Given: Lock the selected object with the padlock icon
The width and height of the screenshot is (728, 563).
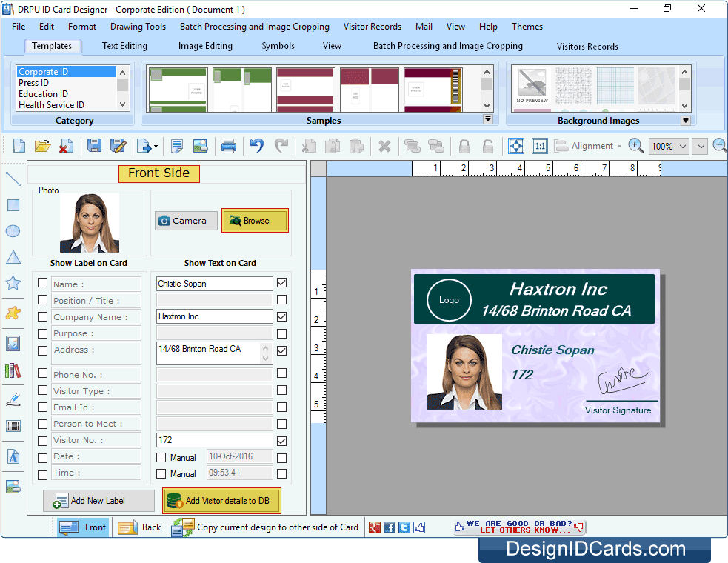Looking at the screenshot, I should point(464,147).
